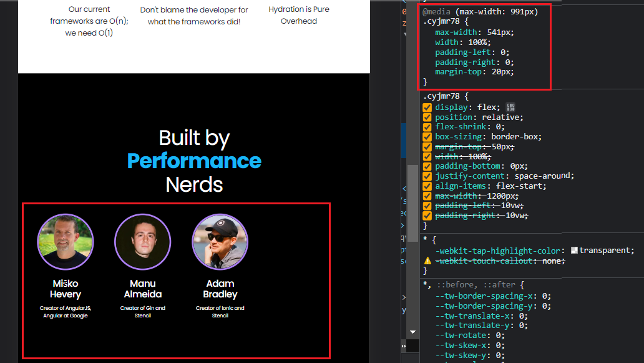The height and width of the screenshot is (363, 644).
Task: Click 'Creator of AngularJS, Angular at Google' caption
Action: coord(66,312)
